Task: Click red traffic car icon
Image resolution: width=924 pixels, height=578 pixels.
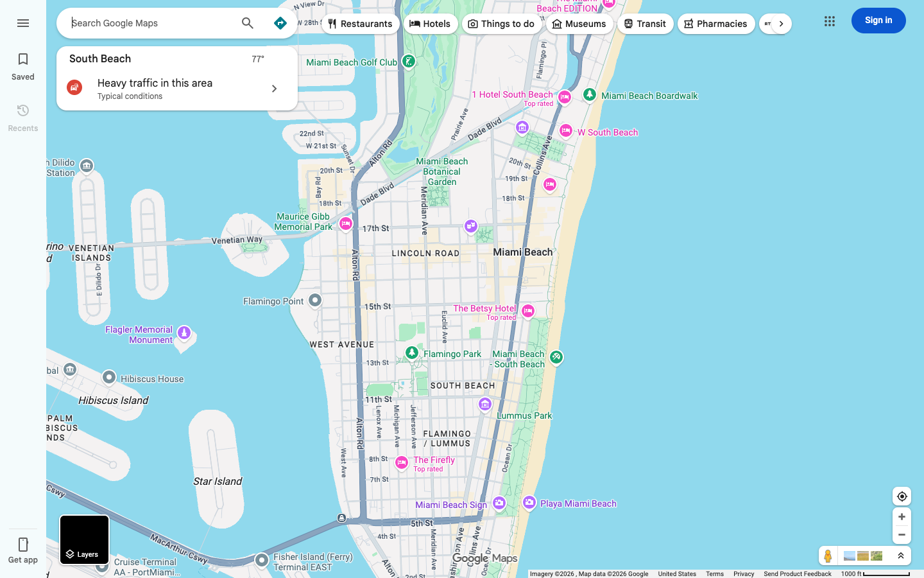Action: pos(74,87)
